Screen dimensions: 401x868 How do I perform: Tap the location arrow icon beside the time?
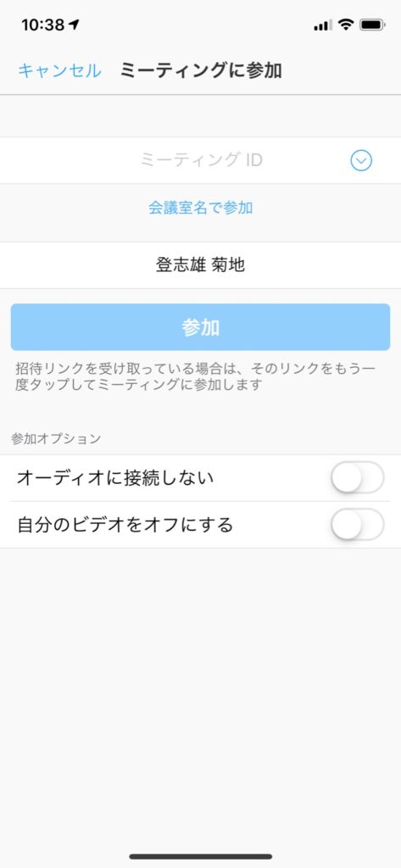(x=75, y=25)
